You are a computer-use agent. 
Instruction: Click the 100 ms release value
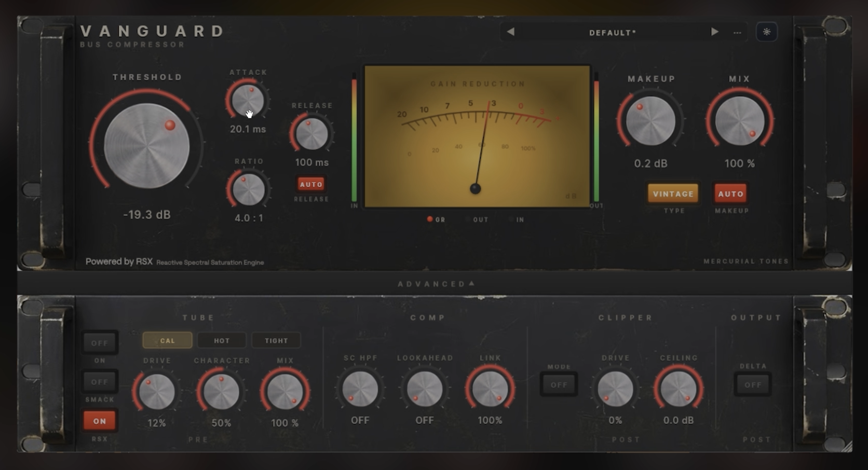[311, 162]
